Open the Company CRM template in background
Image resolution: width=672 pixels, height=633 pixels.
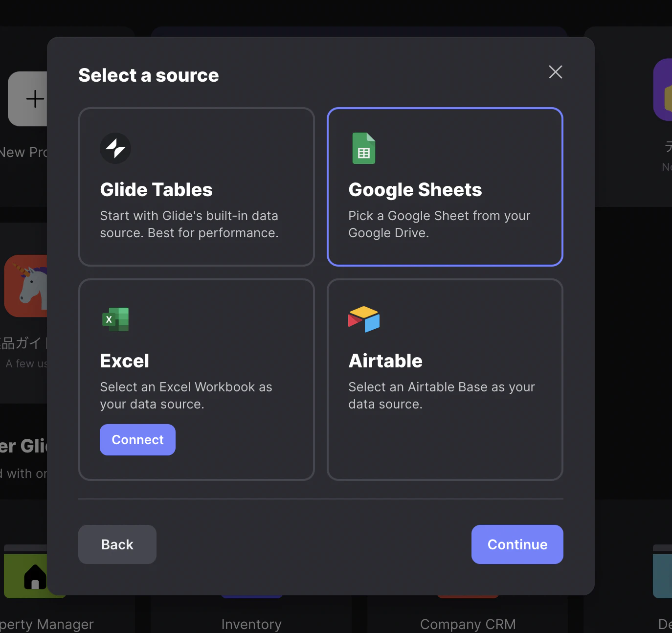[468, 624]
